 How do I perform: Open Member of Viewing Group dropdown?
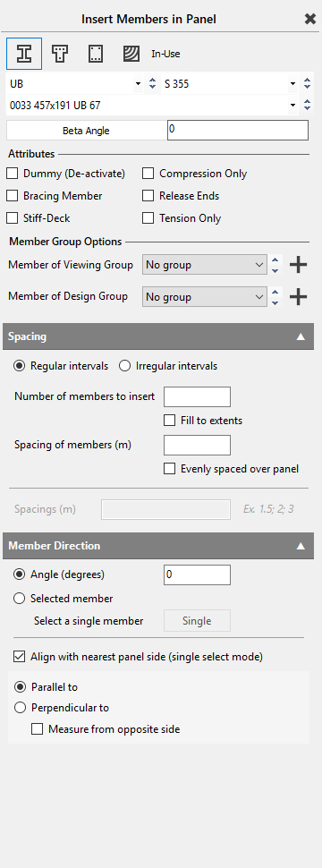click(205, 265)
